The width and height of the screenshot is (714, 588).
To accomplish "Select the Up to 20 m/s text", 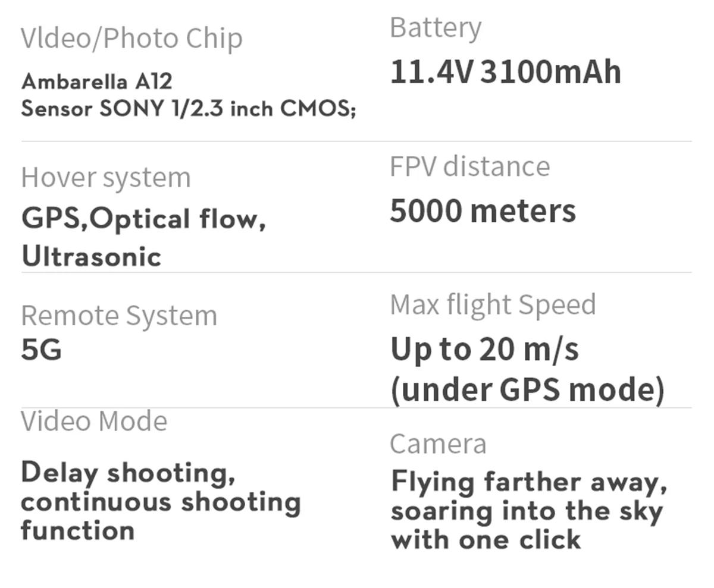I will pyautogui.click(x=484, y=349).
